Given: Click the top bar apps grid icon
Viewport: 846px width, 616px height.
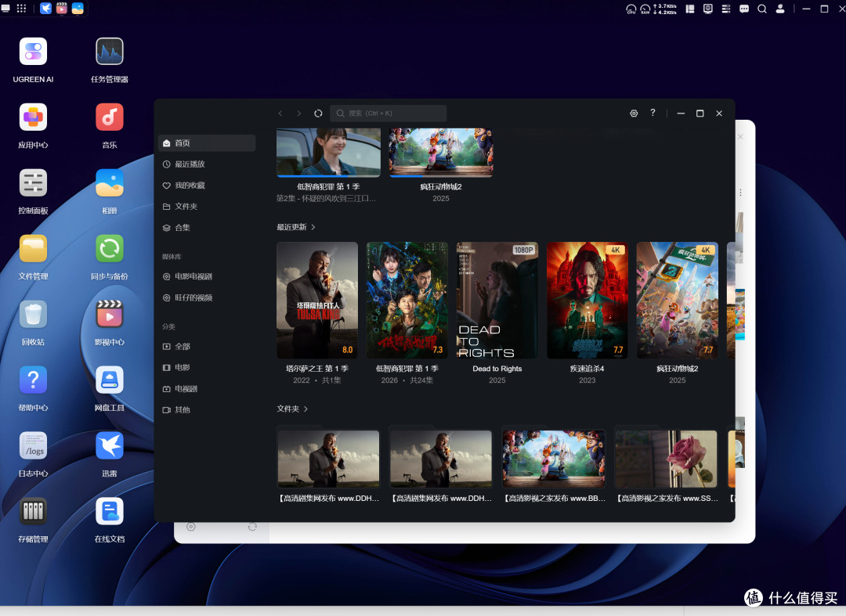Looking at the screenshot, I should tap(22, 9).
